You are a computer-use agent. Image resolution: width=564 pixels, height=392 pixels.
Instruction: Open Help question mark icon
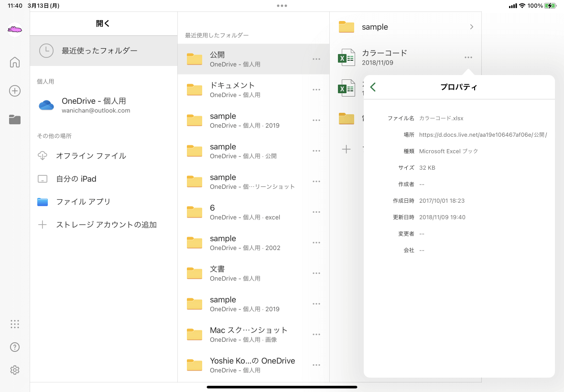click(x=15, y=347)
